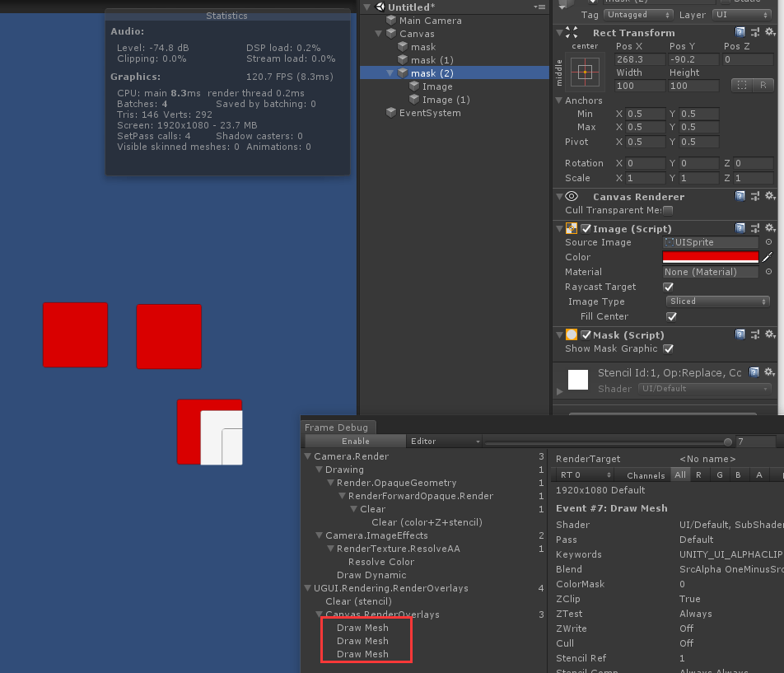This screenshot has width=784, height=673.
Task: Open object picker for Material field
Action: 768,272
